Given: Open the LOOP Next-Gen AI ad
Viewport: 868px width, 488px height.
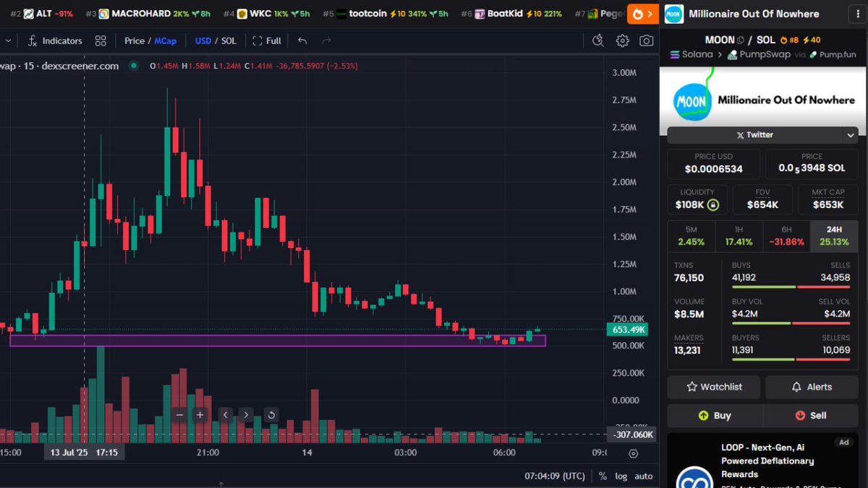Looking at the screenshot, I should (762, 461).
